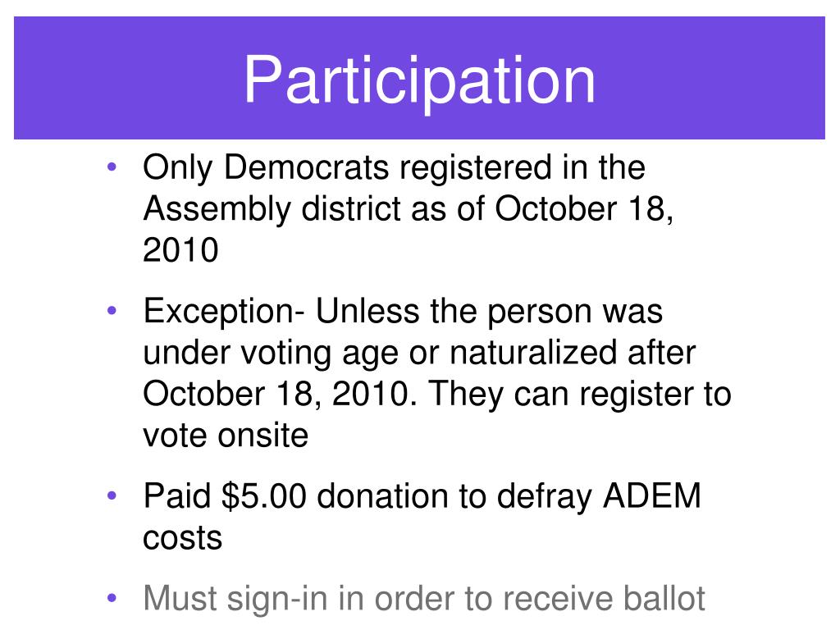This screenshot has height=630, width=840.
Task: Click They can register to text
Action: pyautogui.click(x=580, y=395)
